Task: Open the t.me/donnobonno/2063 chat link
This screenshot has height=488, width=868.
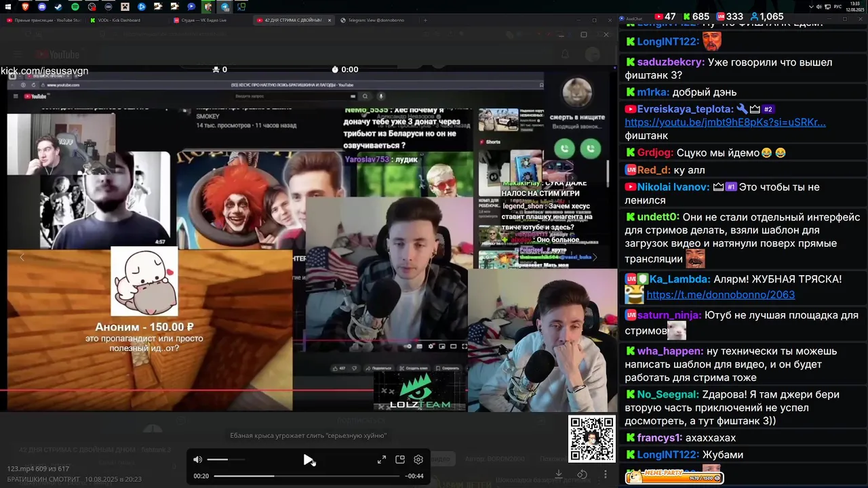Action: [720, 295]
